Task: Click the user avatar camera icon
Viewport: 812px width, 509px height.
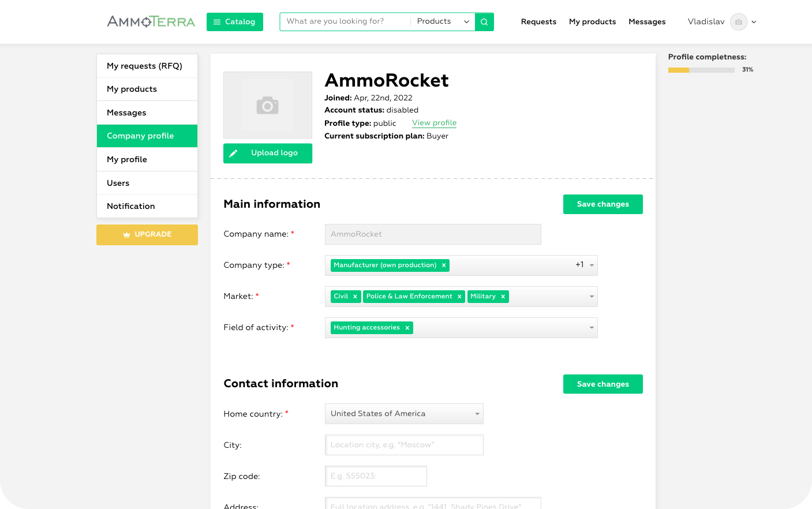Action: click(739, 22)
